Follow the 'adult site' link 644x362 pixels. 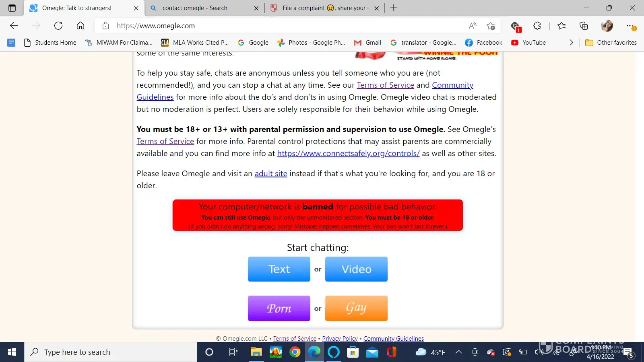pyautogui.click(x=271, y=173)
